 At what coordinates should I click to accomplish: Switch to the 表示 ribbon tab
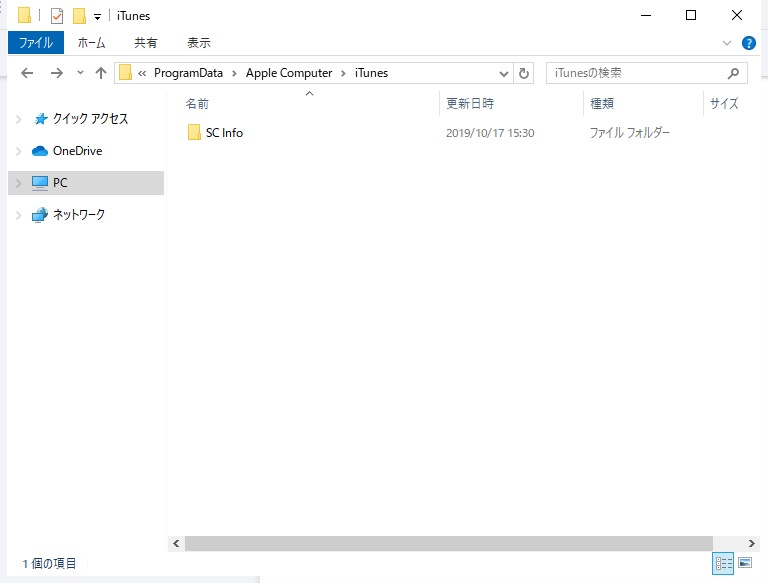point(198,43)
